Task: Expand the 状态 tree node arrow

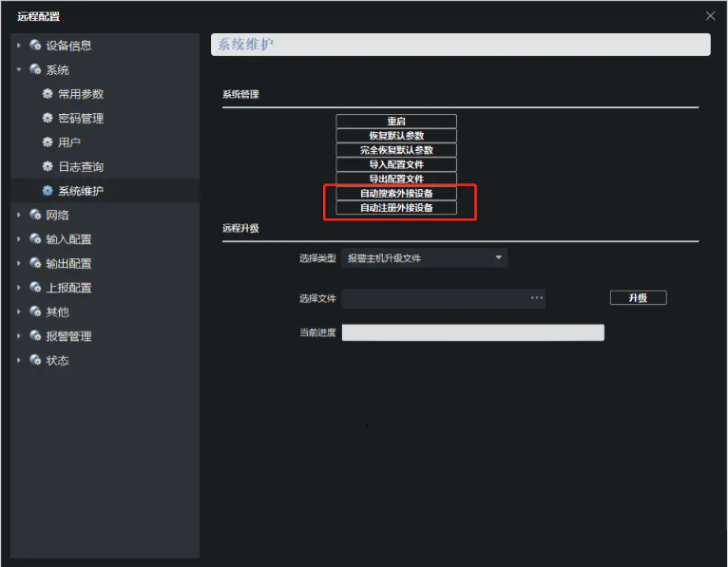Action: click(19, 361)
